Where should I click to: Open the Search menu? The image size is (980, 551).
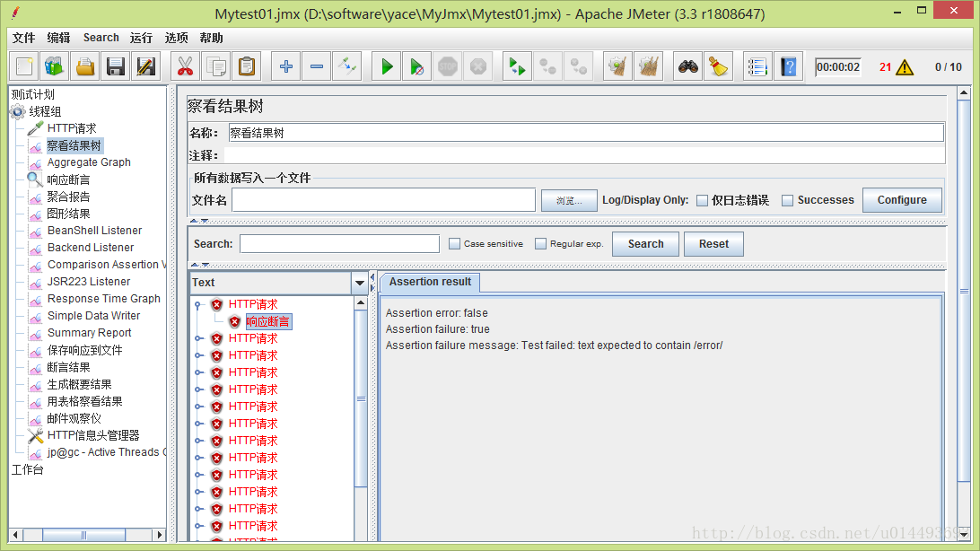click(101, 38)
